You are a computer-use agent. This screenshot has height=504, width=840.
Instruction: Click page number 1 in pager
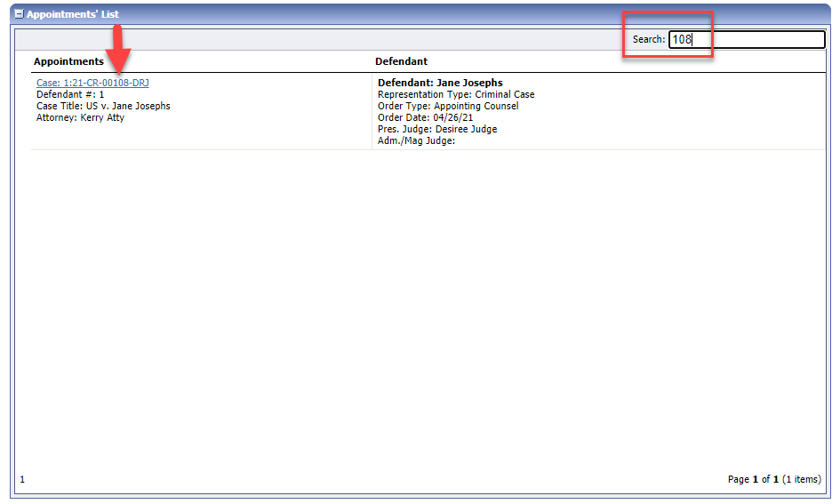tap(22, 479)
